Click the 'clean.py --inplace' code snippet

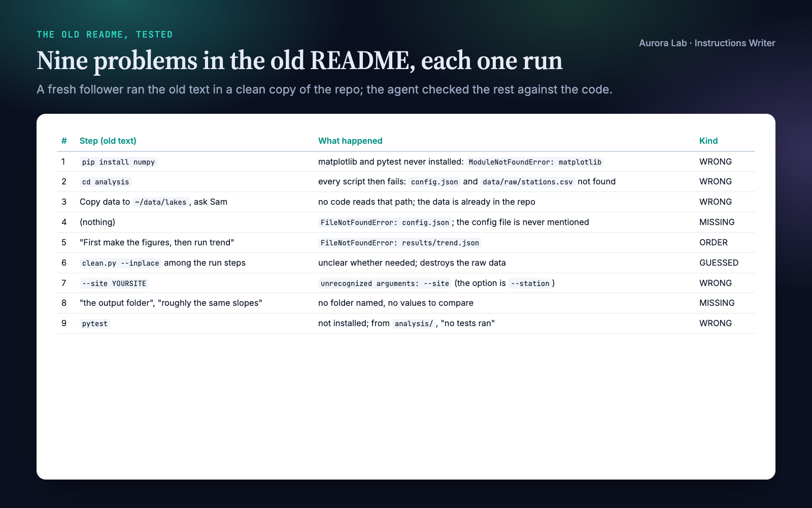(x=120, y=263)
